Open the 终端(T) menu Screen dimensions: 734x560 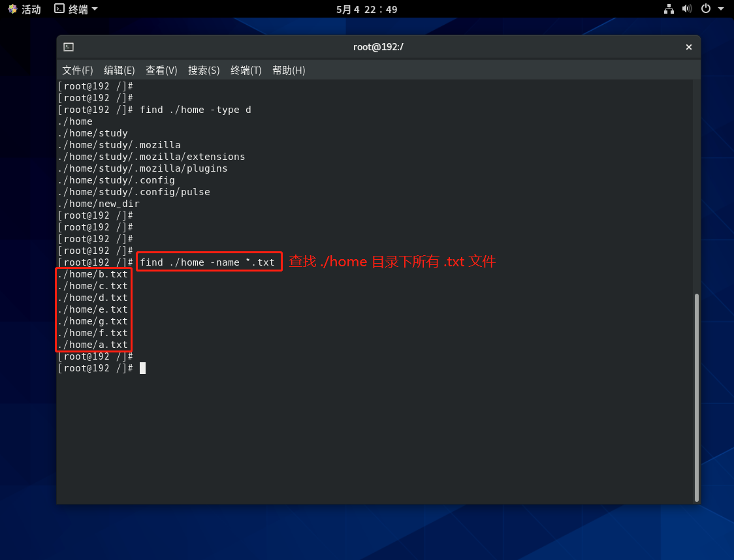click(x=246, y=70)
